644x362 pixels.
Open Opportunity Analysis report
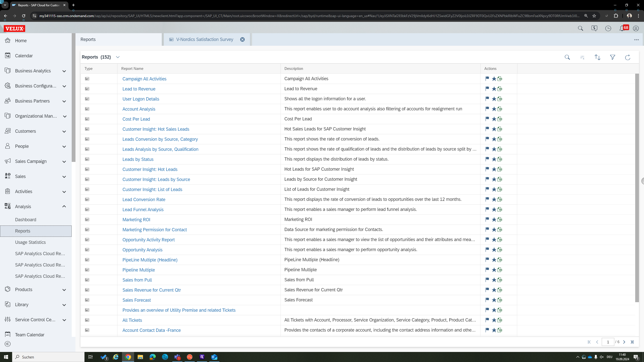pyautogui.click(x=142, y=250)
